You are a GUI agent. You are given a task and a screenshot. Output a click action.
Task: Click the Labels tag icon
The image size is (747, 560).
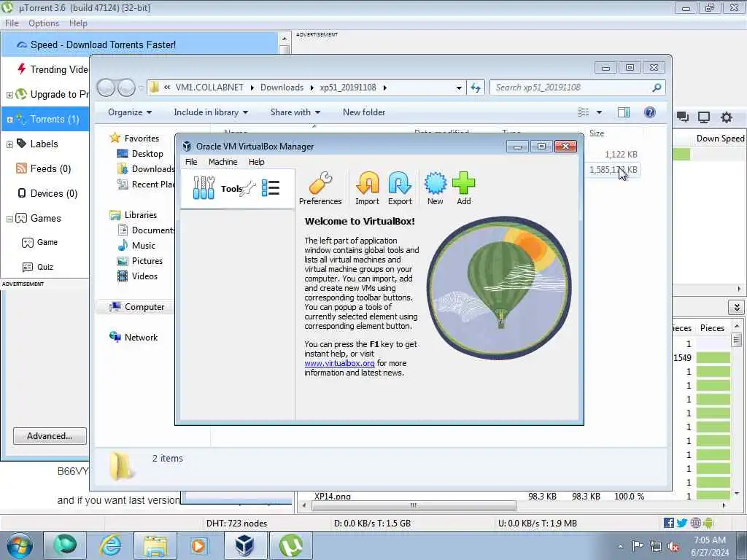(x=21, y=144)
